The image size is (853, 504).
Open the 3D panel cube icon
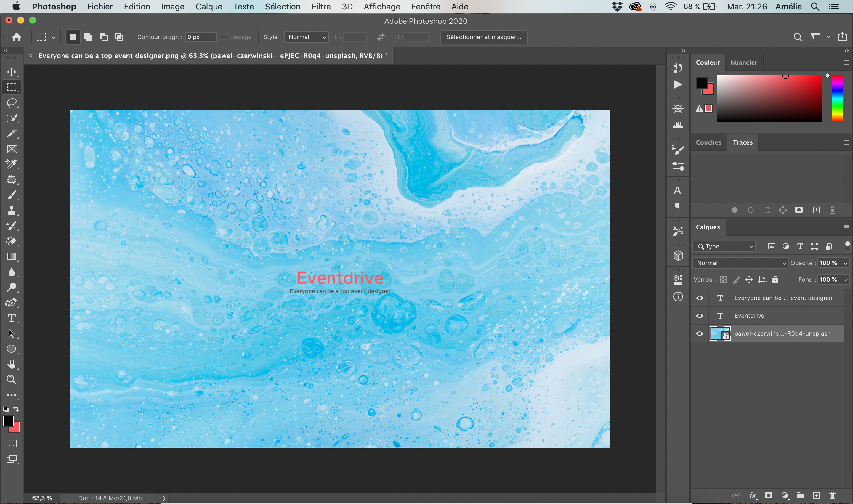click(678, 255)
